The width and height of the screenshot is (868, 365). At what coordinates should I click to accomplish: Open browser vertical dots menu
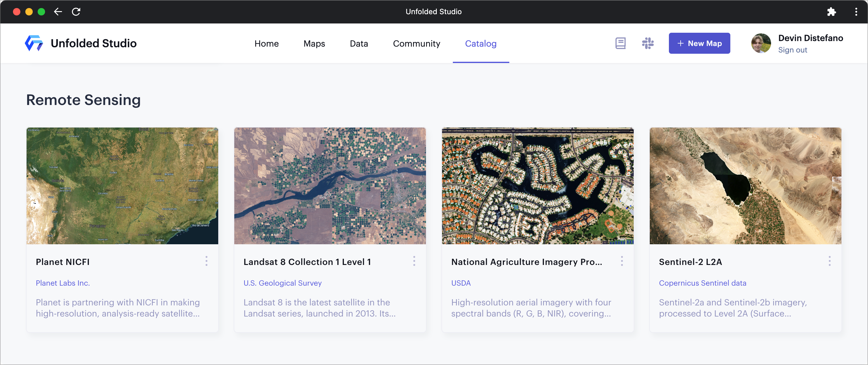pyautogui.click(x=856, y=12)
